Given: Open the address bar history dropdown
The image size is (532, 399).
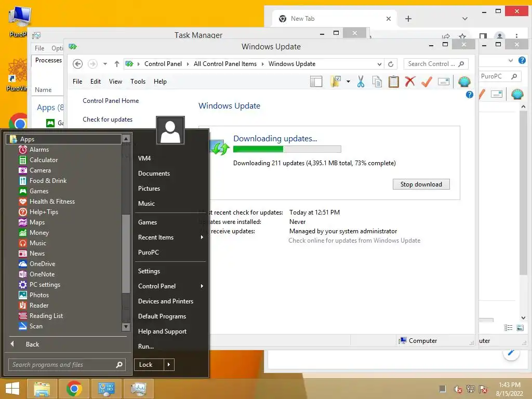Looking at the screenshot, I should 379,64.
